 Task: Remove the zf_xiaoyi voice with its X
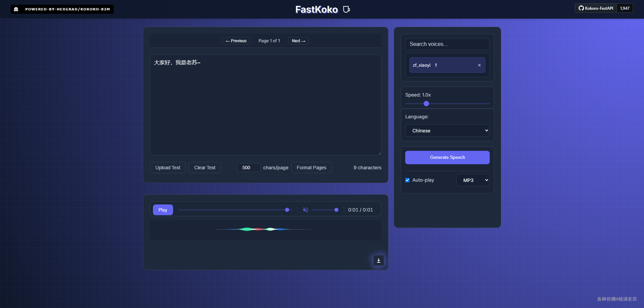pos(479,65)
